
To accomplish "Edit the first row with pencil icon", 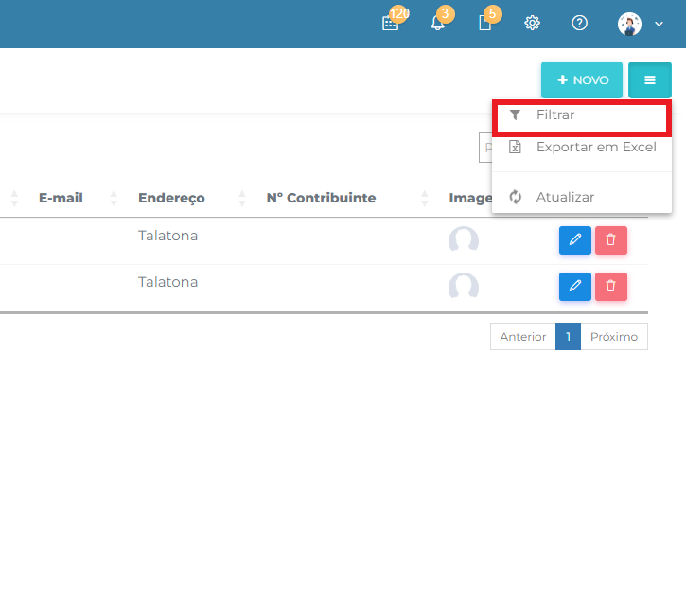I will pos(574,240).
